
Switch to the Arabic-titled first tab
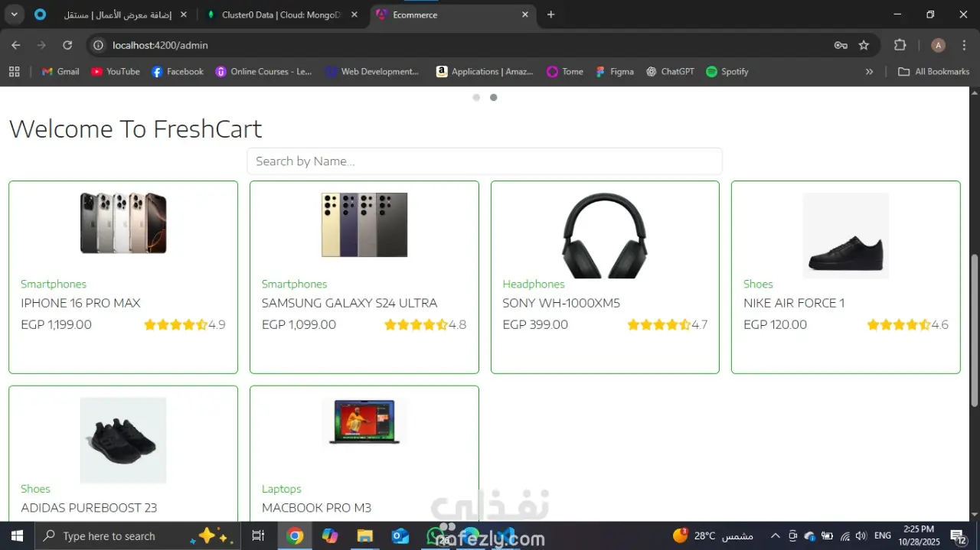(112, 15)
